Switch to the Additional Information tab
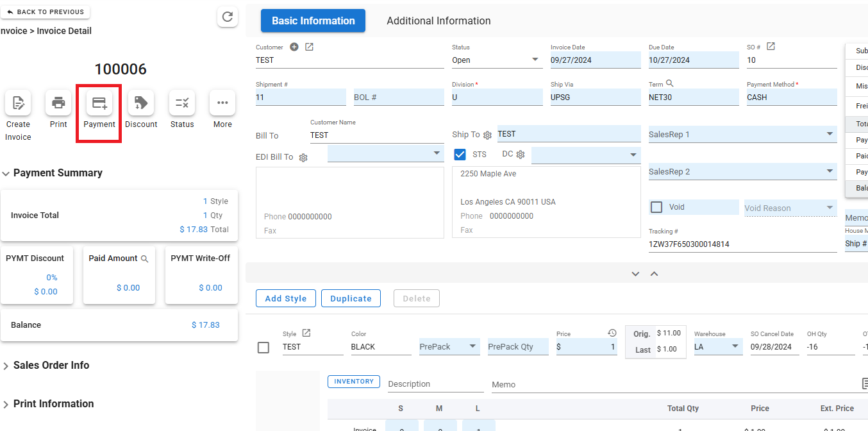Viewport: 868px width, 431px height. tap(438, 21)
